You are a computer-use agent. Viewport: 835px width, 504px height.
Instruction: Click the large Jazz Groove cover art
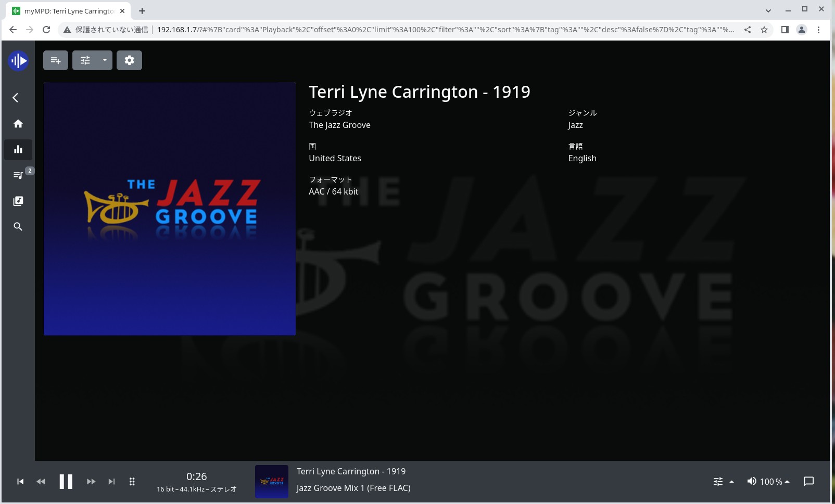pos(170,209)
